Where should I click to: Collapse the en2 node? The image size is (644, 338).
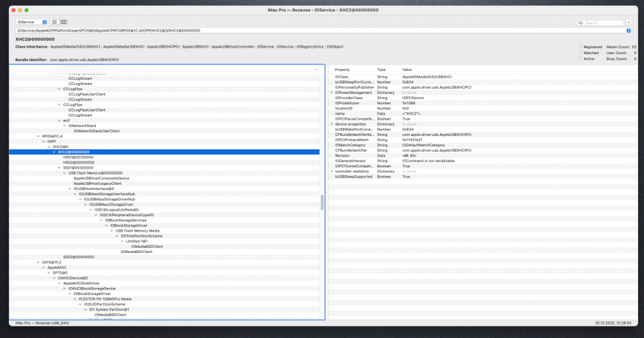pyautogui.click(x=59, y=120)
